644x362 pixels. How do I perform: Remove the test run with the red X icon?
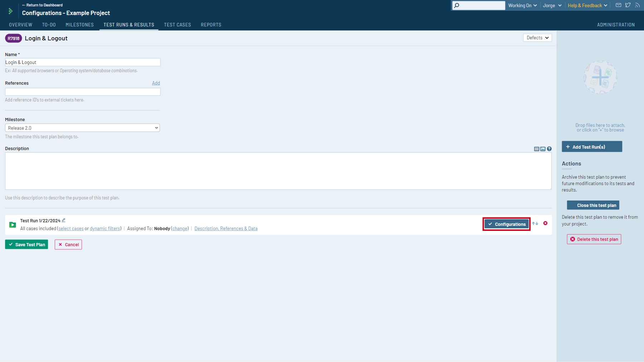(545, 223)
